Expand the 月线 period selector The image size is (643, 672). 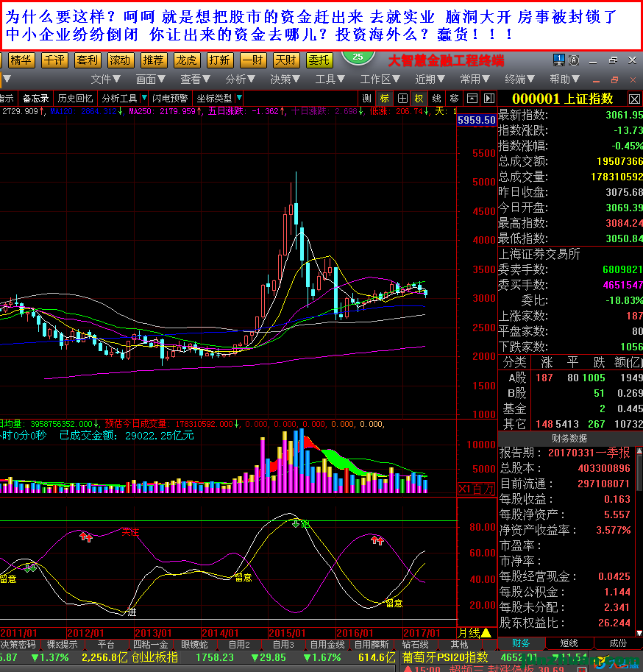475,632
